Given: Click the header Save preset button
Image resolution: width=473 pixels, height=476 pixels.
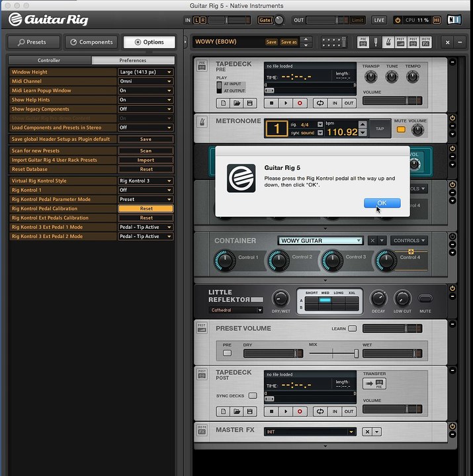Looking at the screenshot, I should (271, 42).
